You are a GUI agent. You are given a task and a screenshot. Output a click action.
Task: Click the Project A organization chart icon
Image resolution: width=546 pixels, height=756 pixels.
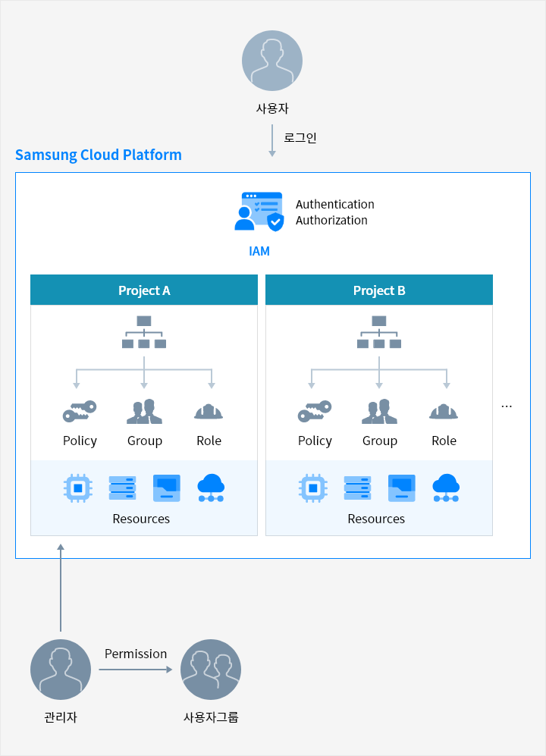click(x=144, y=331)
